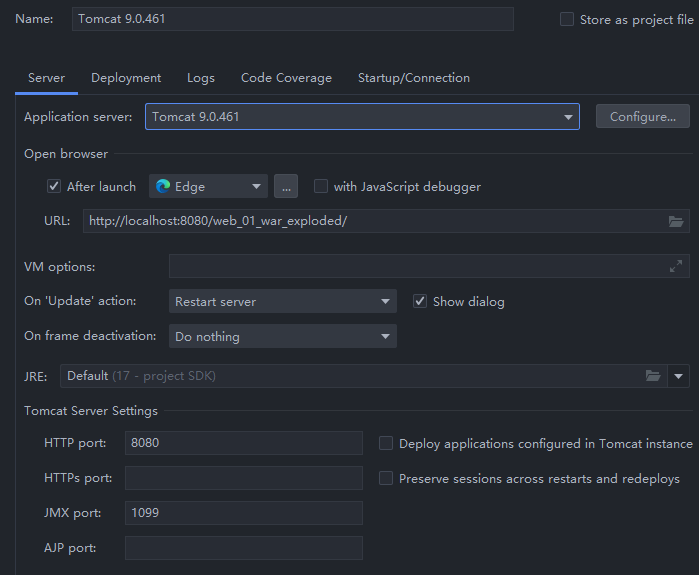The height and width of the screenshot is (575, 699).
Task: Click the empty AJP port field
Action: (244, 548)
